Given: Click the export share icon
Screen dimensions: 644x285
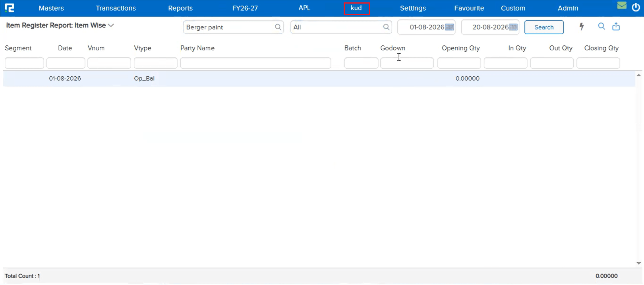Looking at the screenshot, I should (616, 26).
